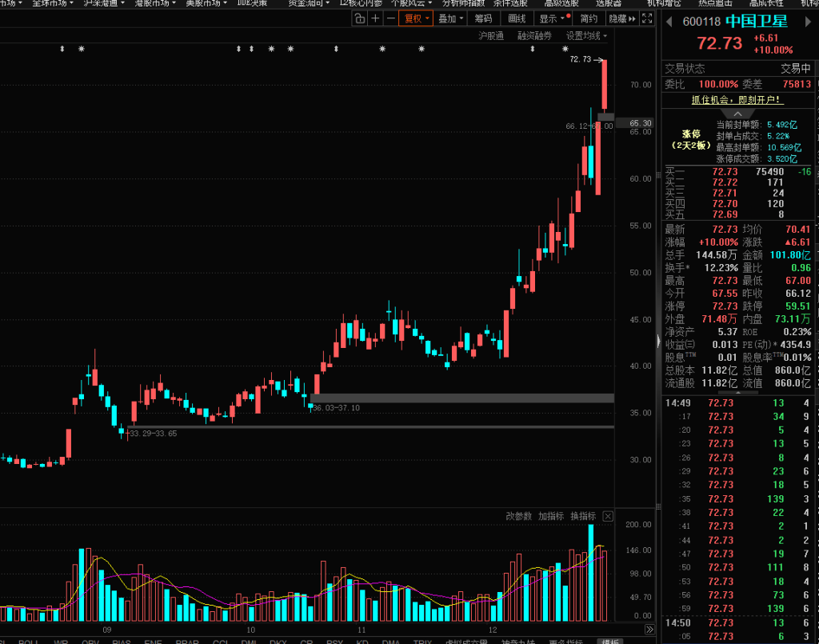Toggle the 简约 simple mode

tap(589, 19)
